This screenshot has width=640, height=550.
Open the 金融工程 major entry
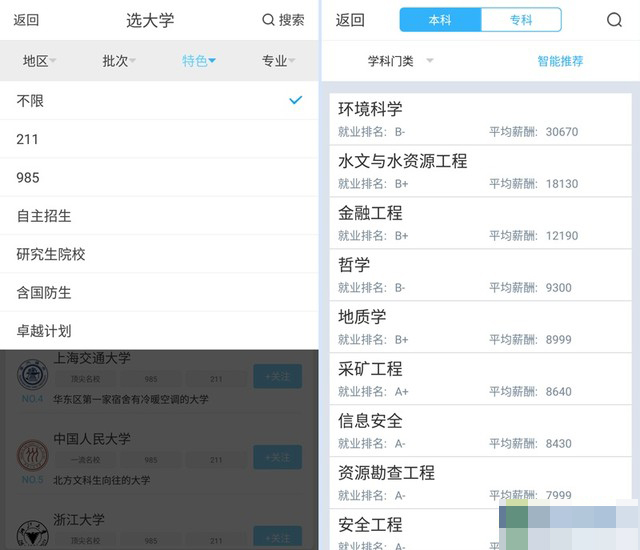pos(480,223)
